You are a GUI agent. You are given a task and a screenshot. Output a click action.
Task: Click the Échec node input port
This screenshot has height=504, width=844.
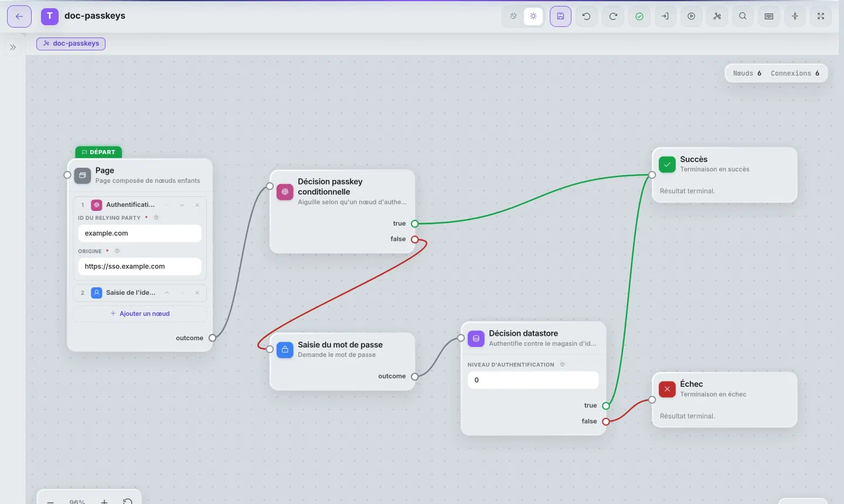pos(652,400)
